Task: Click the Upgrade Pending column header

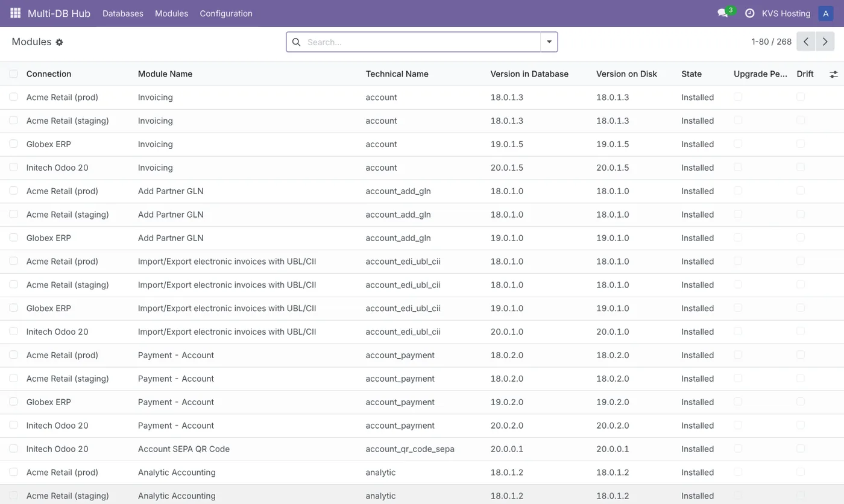Action: pos(761,74)
